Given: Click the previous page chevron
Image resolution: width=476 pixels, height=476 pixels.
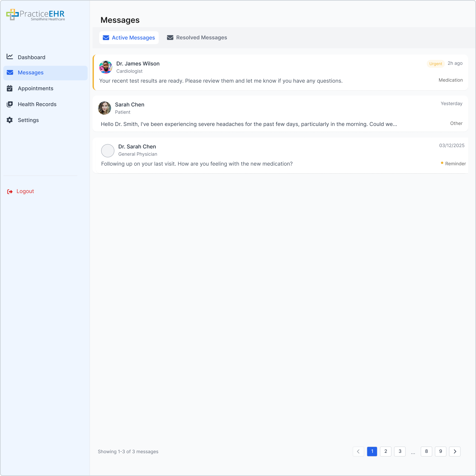Looking at the screenshot, I should click(x=358, y=451).
